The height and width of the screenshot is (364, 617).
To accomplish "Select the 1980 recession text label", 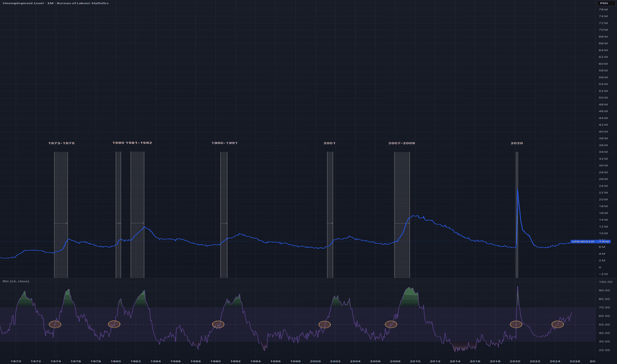I will [118, 142].
